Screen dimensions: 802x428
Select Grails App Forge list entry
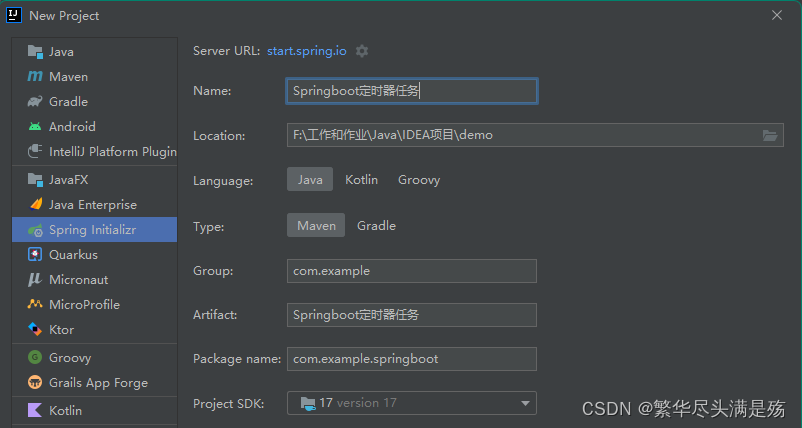tap(95, 382)
